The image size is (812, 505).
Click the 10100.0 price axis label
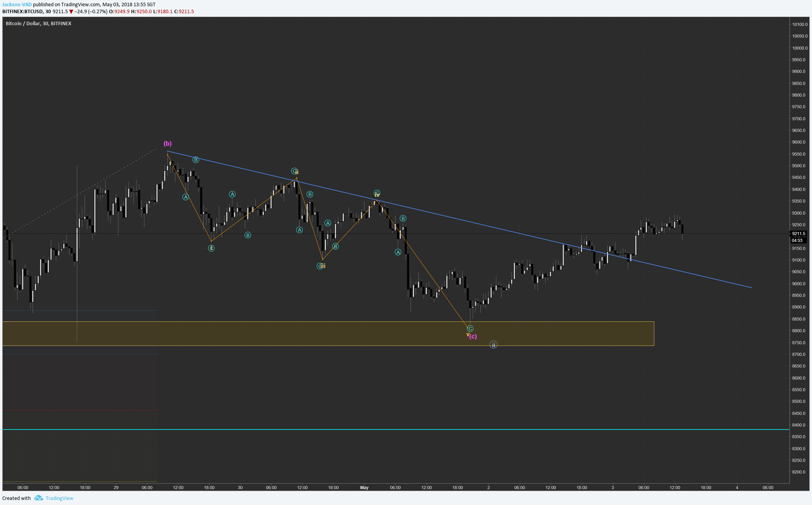(800, 24)
